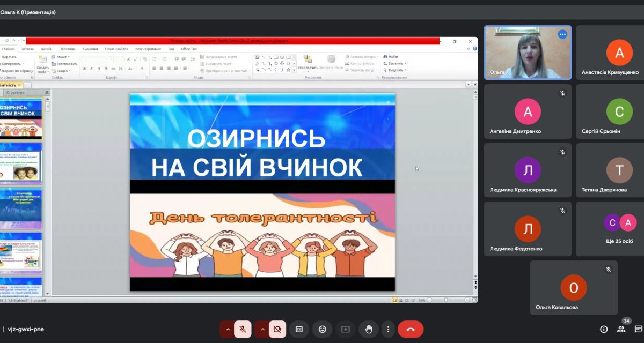Raise your hand in the meeting
The width and height of the screenshot is (644, 343).
[x=369, y=329]
